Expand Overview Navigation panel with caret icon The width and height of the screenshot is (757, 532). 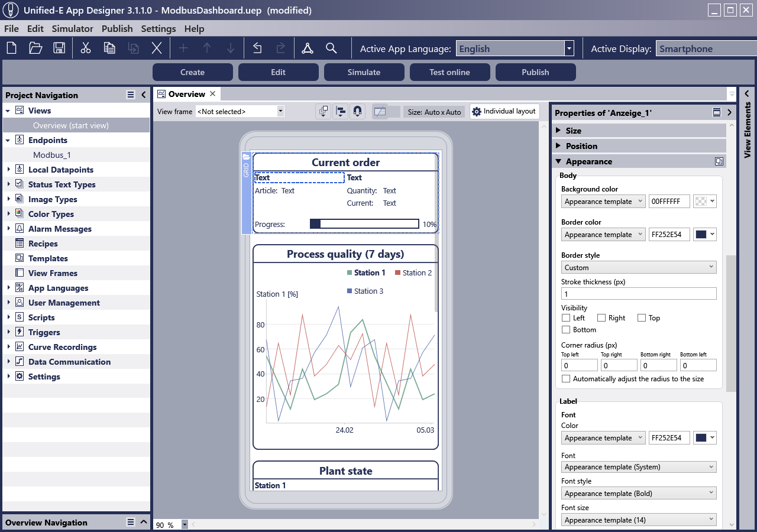pos(143,522)
